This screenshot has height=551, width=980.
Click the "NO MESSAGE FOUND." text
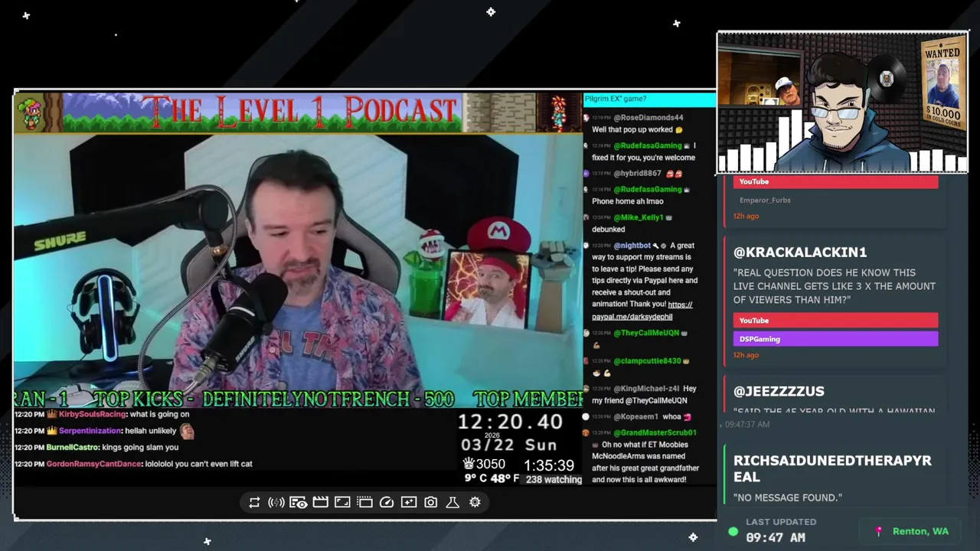(x=787, y=497)
